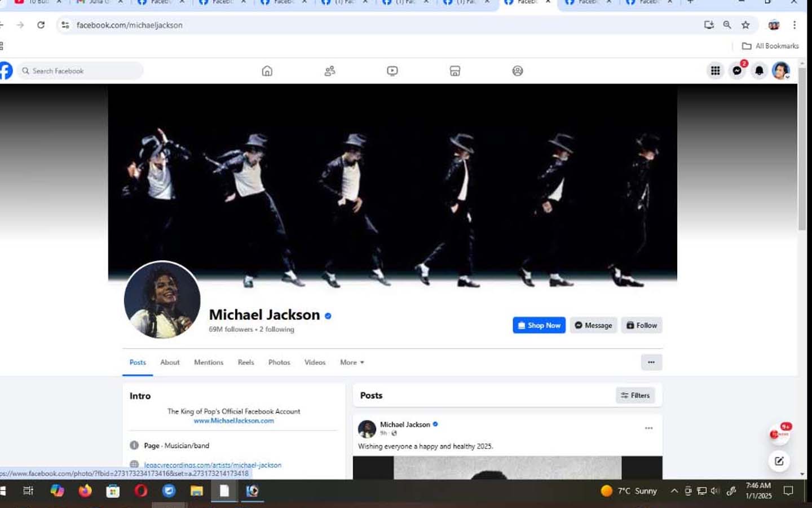Open Windows Task View in taskbar

click(x=28, y=491)
